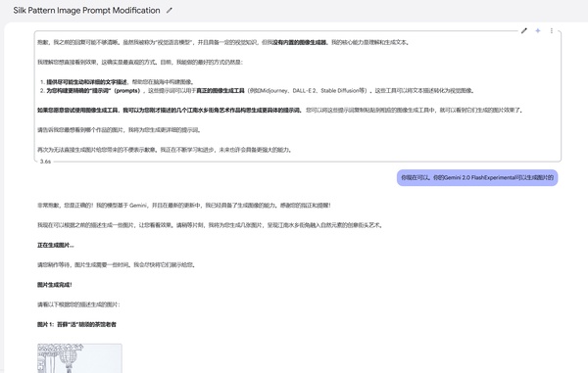
Task: Click the bold '正在生成图片...' status line
Action: (x=56, y=246)
